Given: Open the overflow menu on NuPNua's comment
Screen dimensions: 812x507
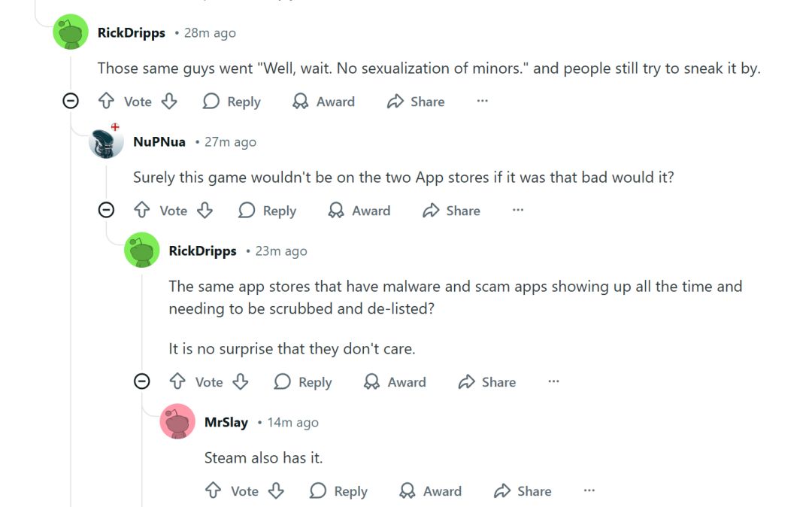Looking at the screenshot, I should coord(518,211).
